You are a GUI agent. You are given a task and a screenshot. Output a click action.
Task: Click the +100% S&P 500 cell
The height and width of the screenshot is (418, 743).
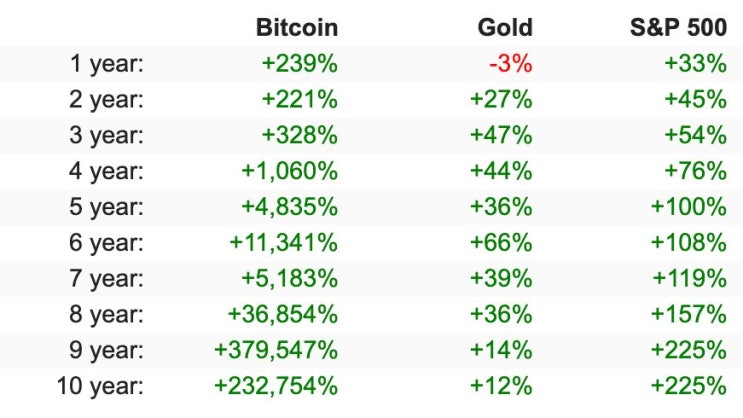[x=689, y=207]
